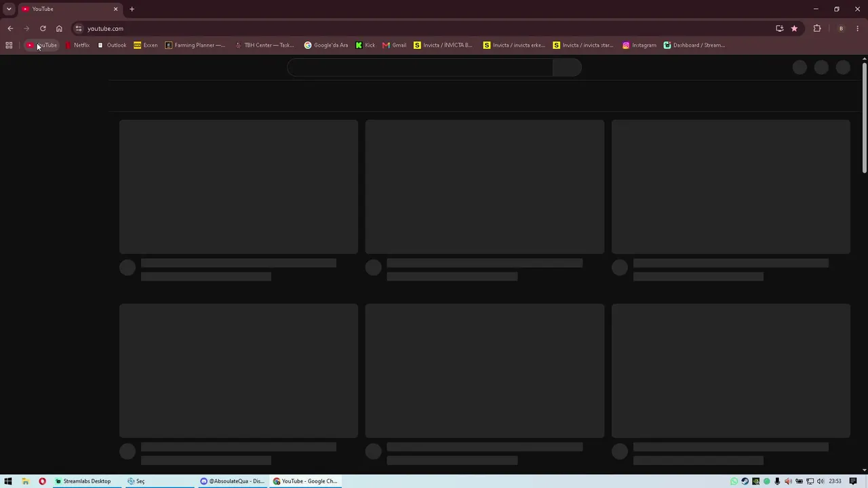
Task: Close the YouTube tab
Action: 115,9
